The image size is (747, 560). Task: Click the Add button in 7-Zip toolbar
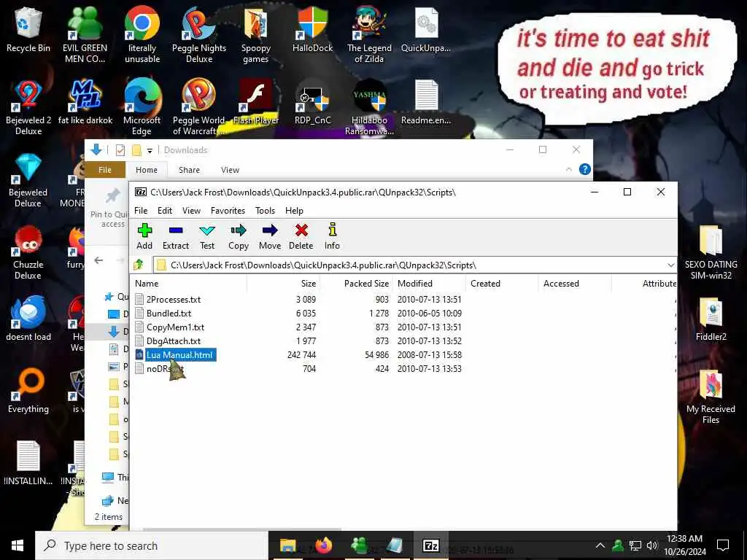coord(144,237)
